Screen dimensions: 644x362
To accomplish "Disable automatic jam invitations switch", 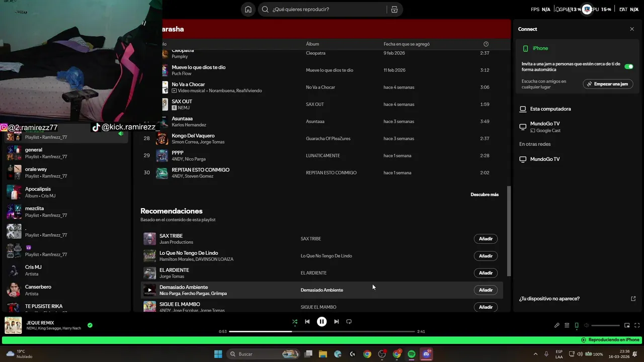I will (629, 66).
